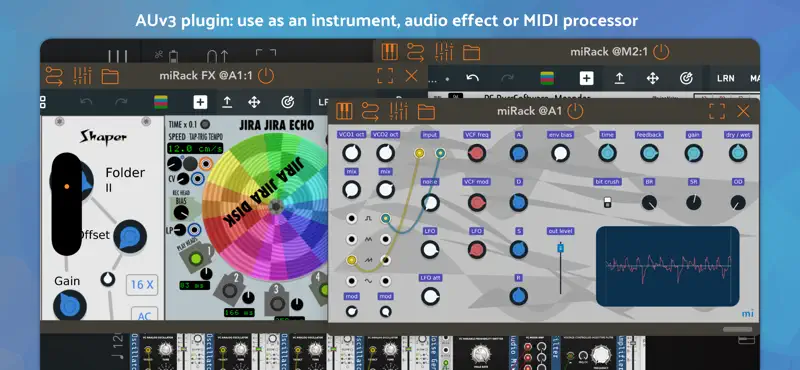Viewport: 800px width, 370px height.
Task: Select move arrows tool in miRack FX toolbar
Action: (254, 102)
